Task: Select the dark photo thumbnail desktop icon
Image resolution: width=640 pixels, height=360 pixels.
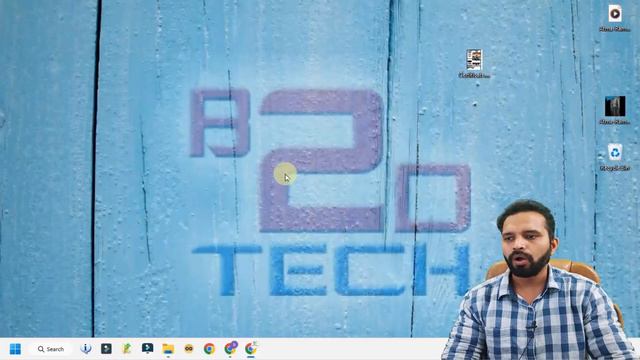Action: (x=615, y=110)
